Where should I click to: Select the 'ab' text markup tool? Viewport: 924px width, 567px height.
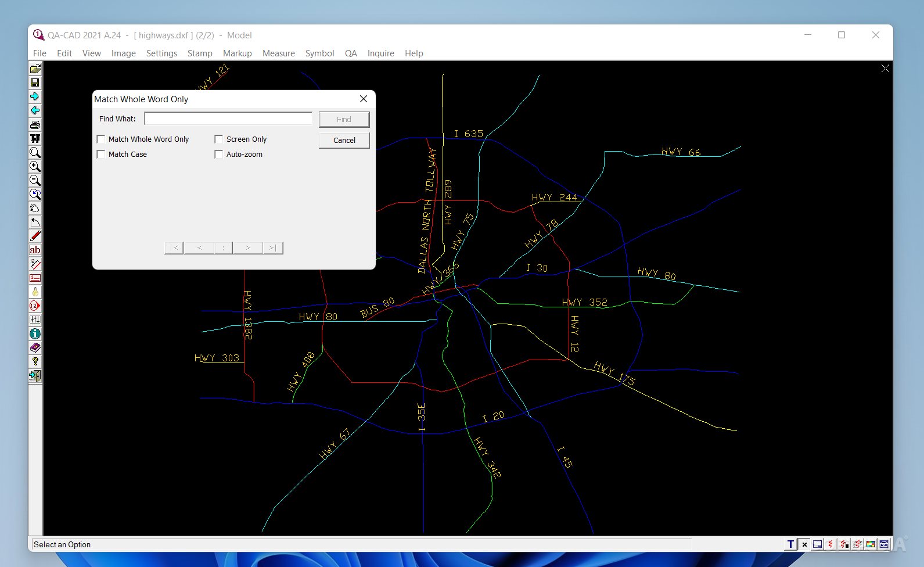[35, 250]
